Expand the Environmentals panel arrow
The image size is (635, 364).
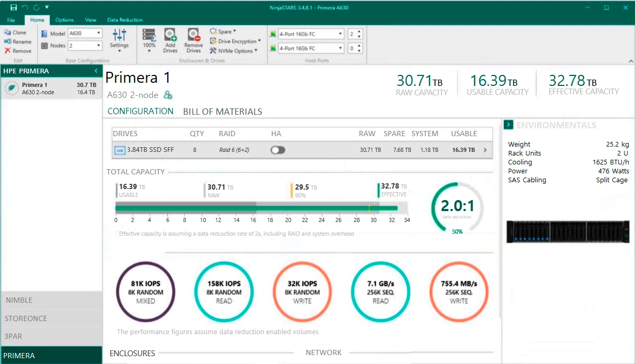pyautogui.click(x=508, y=125)
